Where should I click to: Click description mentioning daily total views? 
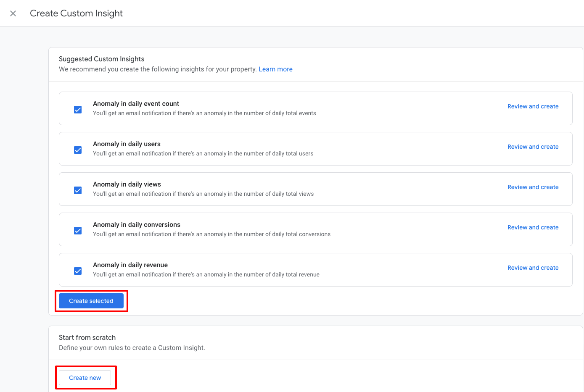point(203,194)
